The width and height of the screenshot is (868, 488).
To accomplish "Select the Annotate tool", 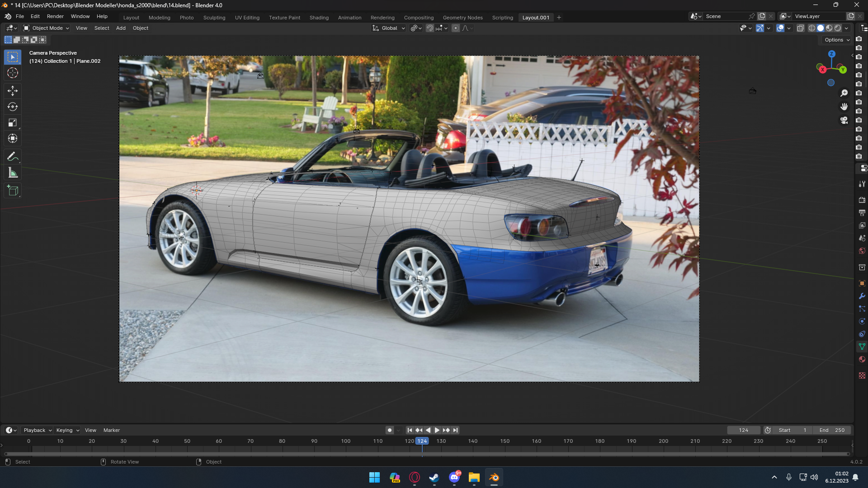I will pos(13,157).
